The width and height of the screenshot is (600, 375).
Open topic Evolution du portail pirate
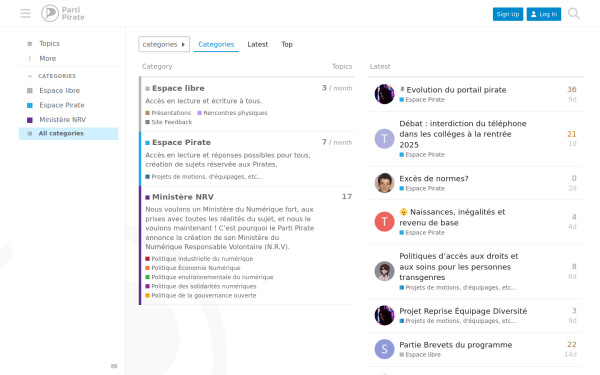click(x=456, y=90)
